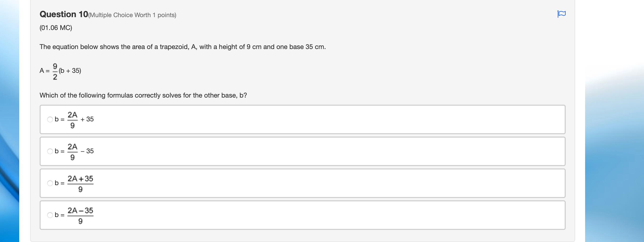The image size is (644, 242).
Task: Flag Question 10 with the flag icon
Action: [561, 14]
